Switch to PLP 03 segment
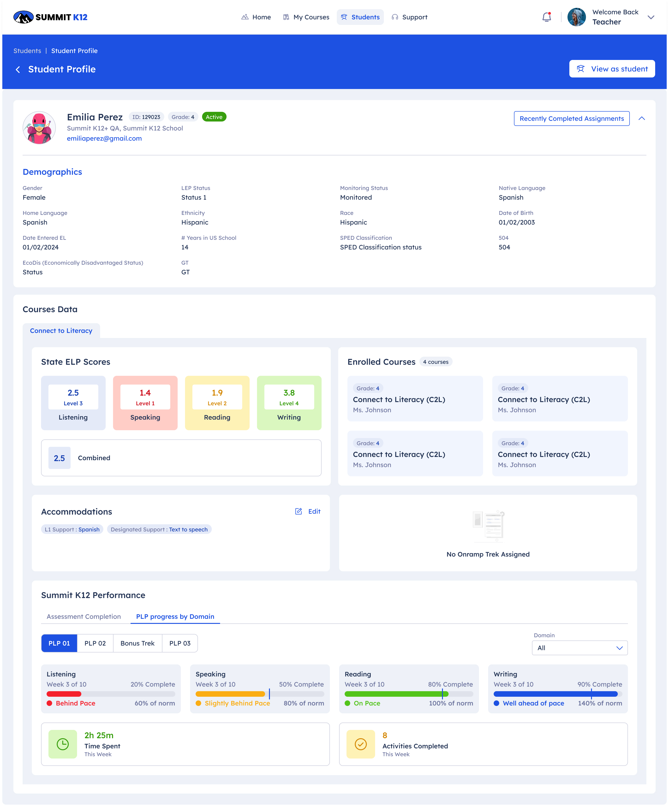 click(180, 643)
